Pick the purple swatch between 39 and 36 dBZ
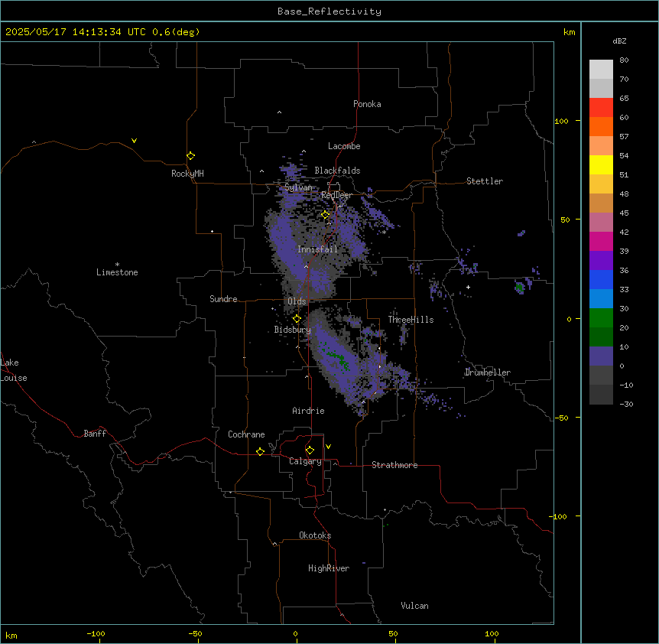 tap(601, 261)
